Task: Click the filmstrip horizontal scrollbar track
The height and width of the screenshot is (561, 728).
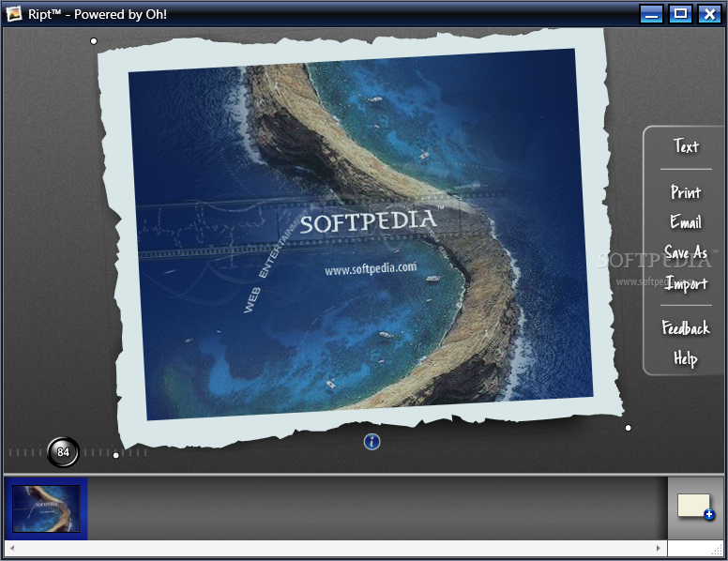Action: click(335, 548)
